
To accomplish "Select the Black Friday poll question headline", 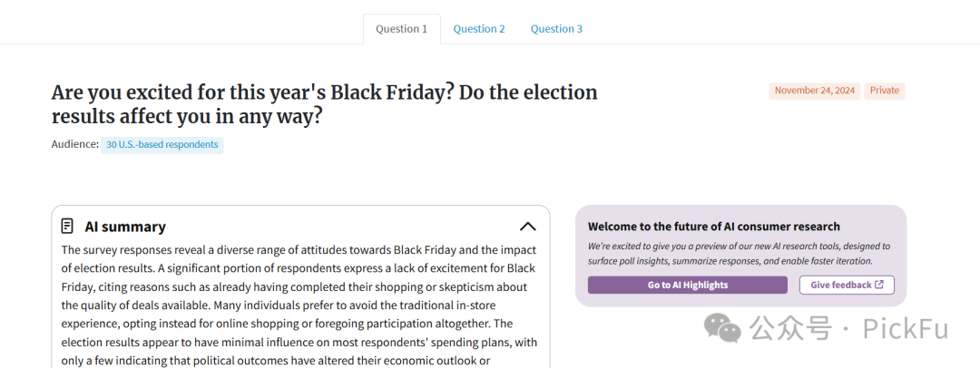I will coord(324,103).
